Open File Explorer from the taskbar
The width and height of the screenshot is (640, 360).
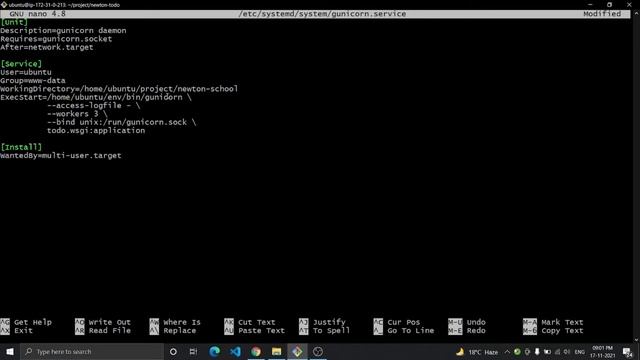(x=276, y=351)
